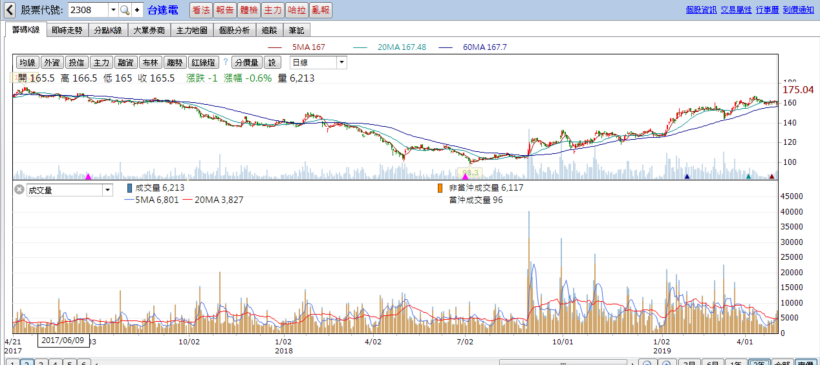Click the horizontal scrollbar thumb at bottom
Viewport: 820px width, 365px height.
click(564, 362)
